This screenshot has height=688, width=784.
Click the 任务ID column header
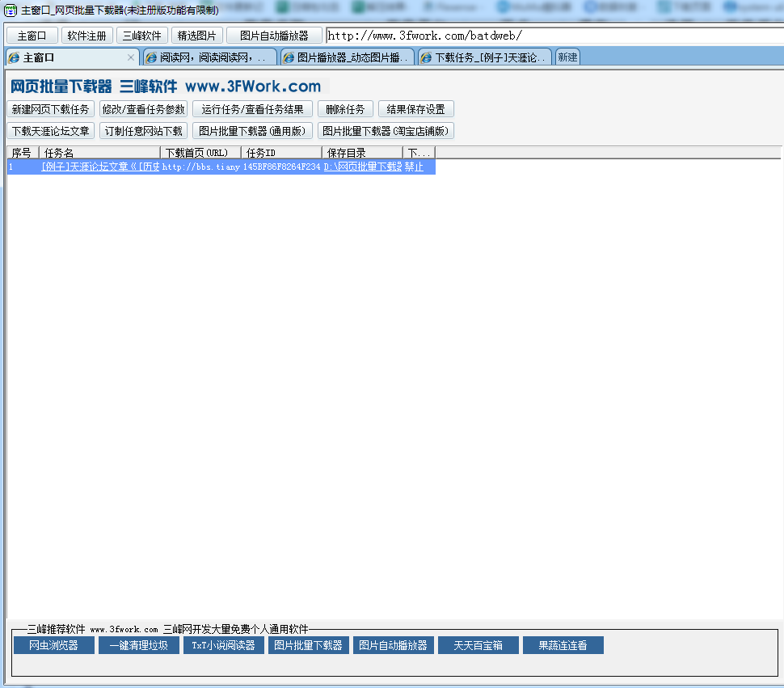[x=281, y=153]
